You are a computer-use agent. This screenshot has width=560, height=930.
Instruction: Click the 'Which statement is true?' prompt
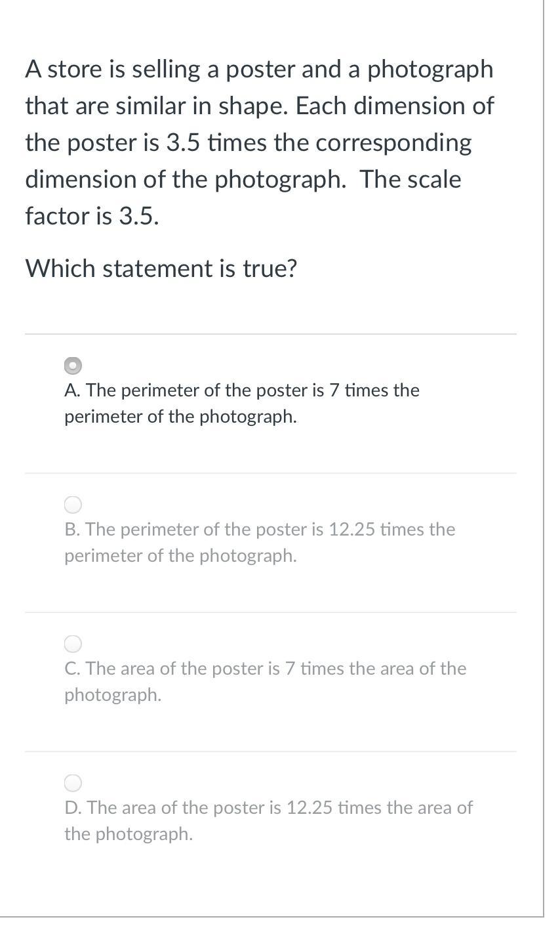[161, 268]
